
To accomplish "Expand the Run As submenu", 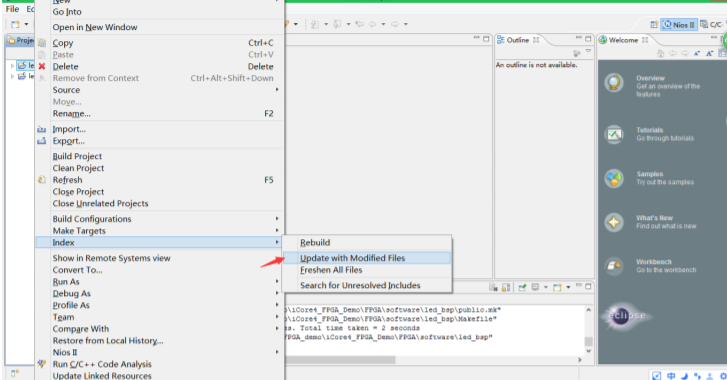I will (277, 282).
